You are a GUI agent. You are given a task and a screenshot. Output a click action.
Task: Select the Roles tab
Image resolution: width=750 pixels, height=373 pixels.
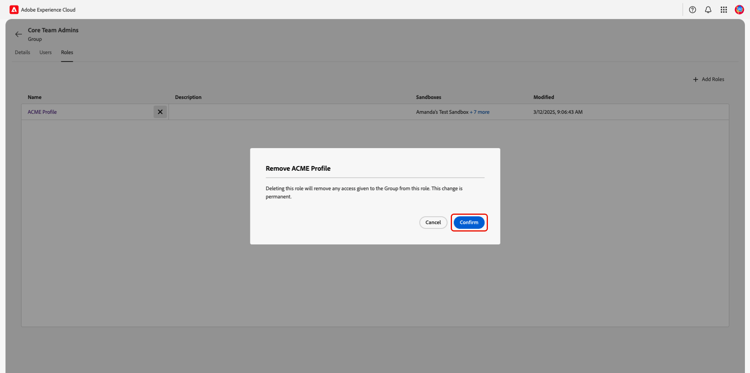(x=67, y=52)
